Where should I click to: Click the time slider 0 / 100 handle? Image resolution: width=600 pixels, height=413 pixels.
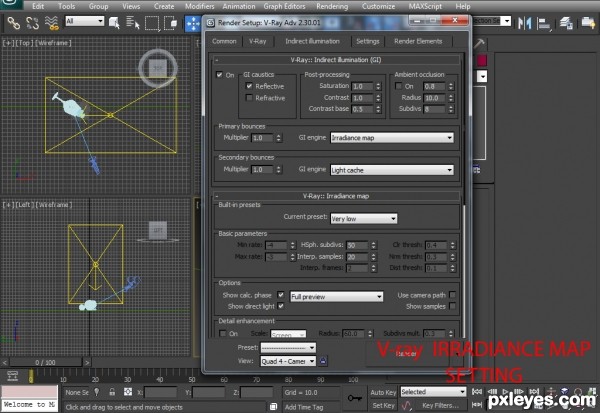(x=46, y=362)
